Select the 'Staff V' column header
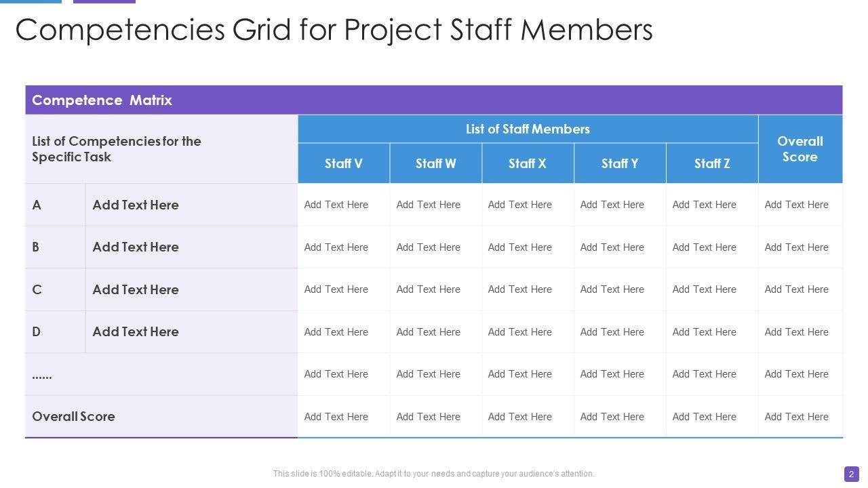 (x=344, y=163)
